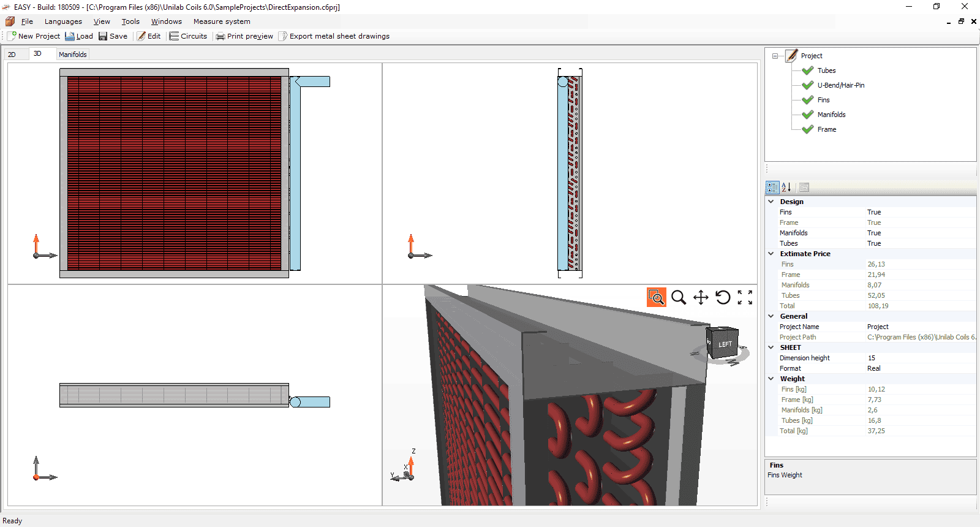Open the Tools menu
Image resolution: width=980 pixels, height=527 pixels.
coord(130,21)
